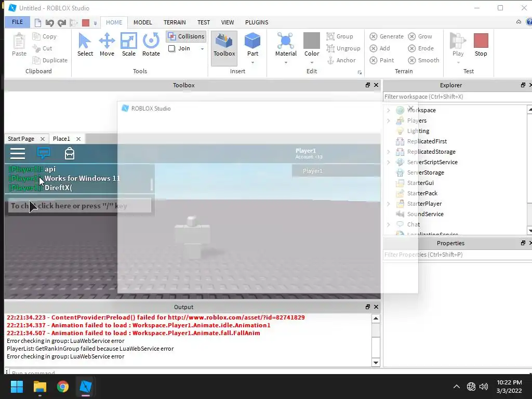The height and width of the screenshot is (399, 532).
Task: Click Paint terrain option
Action: click(x=382, y=60)
